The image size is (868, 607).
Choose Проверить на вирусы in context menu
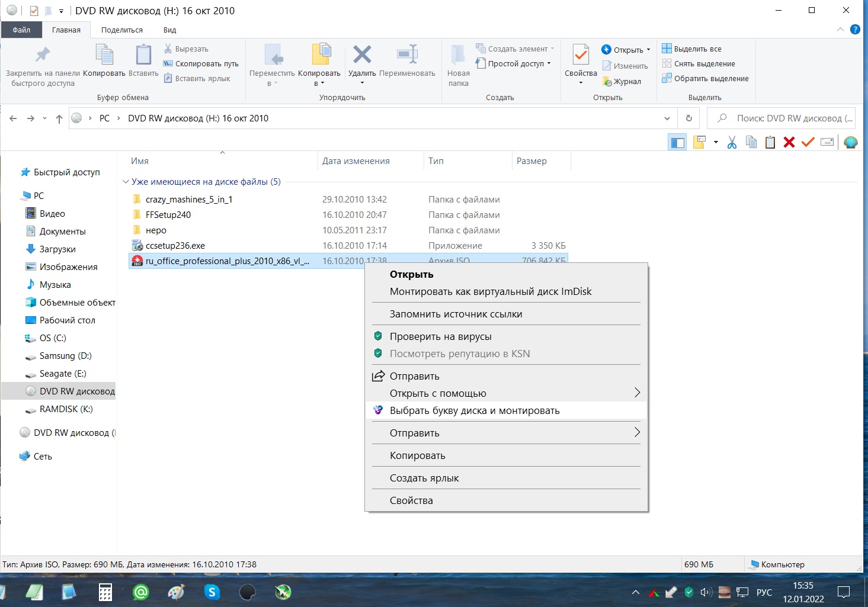[507, 336]
